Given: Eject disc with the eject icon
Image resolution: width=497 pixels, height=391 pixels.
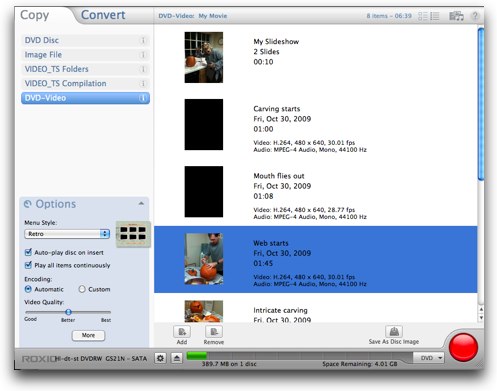Looking at the screenshot, I should [x=177, y=358].
